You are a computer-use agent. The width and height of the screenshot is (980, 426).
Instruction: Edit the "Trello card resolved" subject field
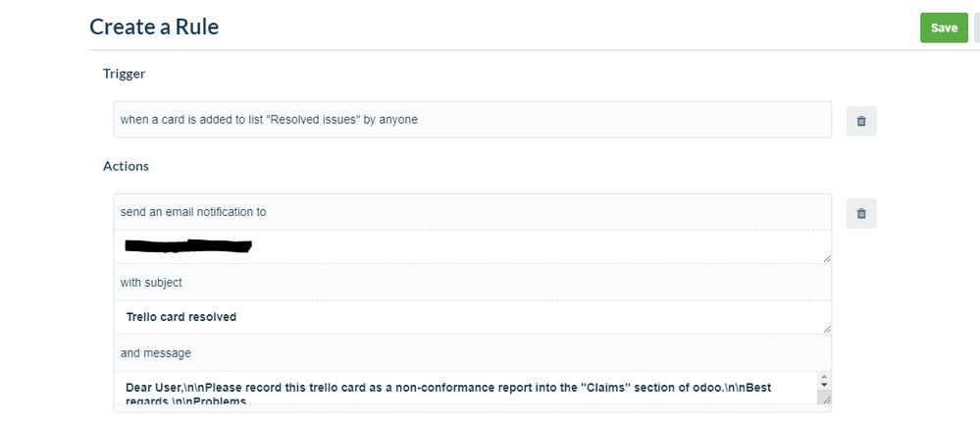[473, 316]
